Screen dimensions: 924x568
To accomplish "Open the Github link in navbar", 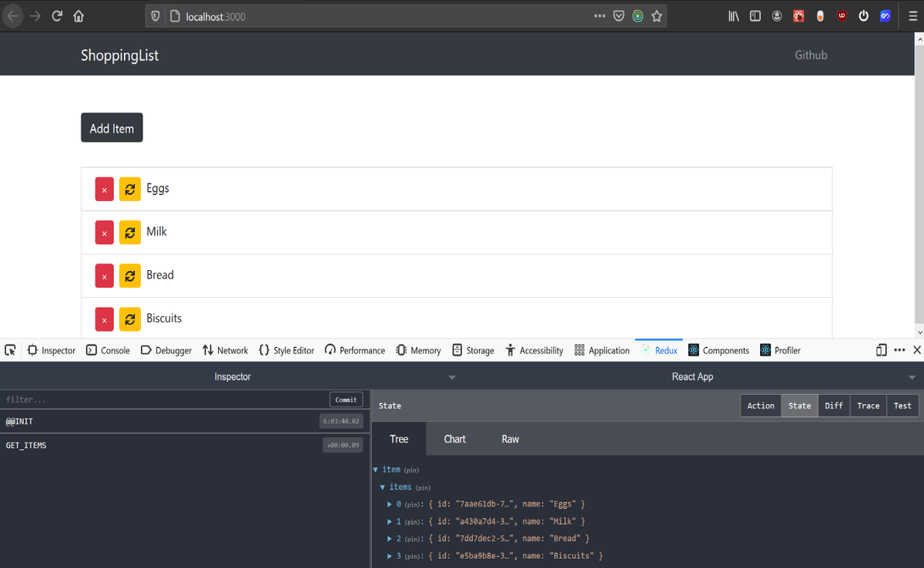I will tap(811, 55).
